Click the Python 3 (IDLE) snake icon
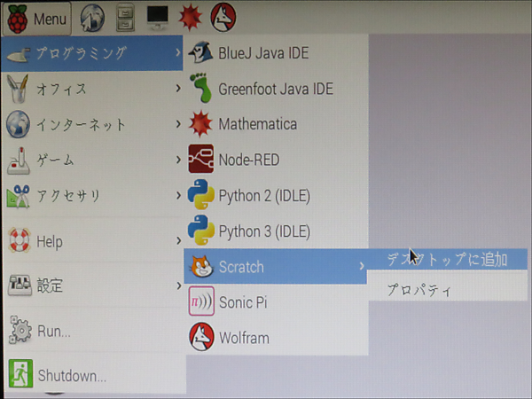532x399 pixels. 201,230
